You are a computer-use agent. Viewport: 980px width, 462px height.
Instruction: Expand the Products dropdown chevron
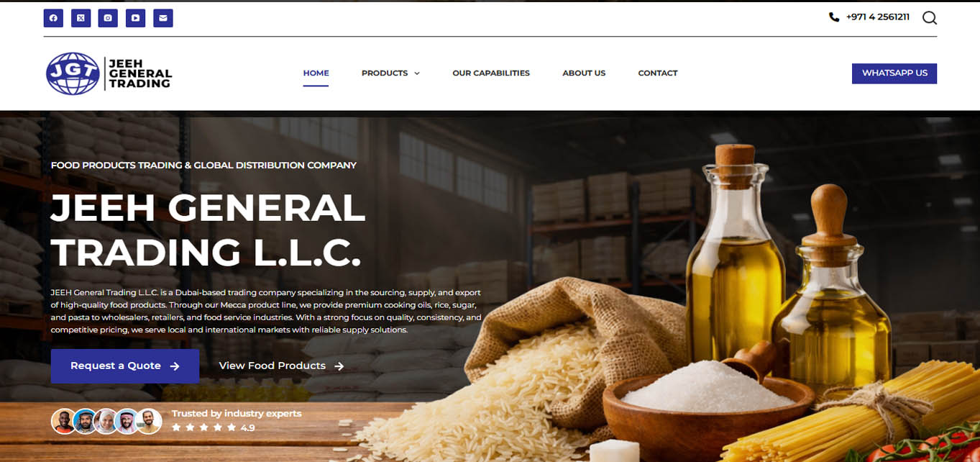(417, 73)
